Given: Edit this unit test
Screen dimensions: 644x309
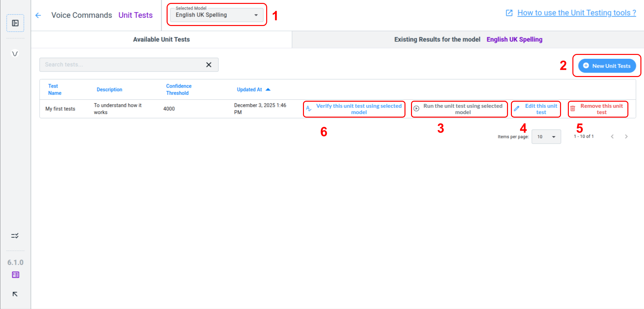Looking at the screenshot, I should click(x=536, y=109).
